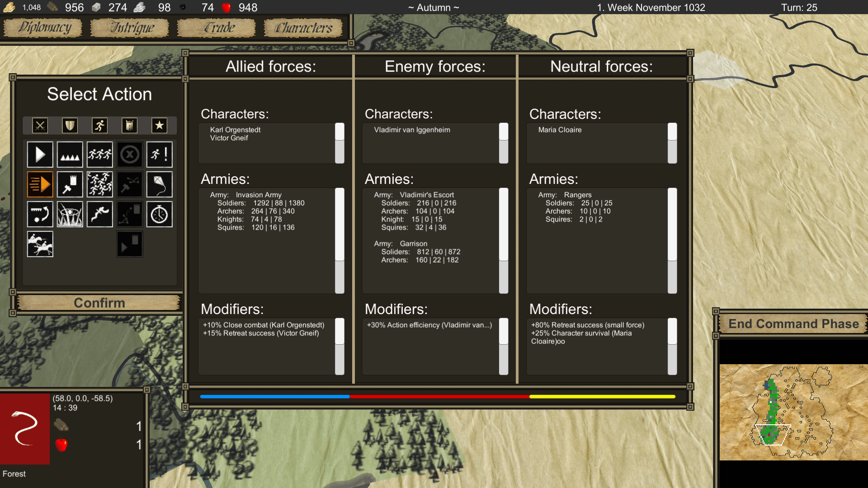
Task: Select the shield defense category
Action: (x=70, y=126)
